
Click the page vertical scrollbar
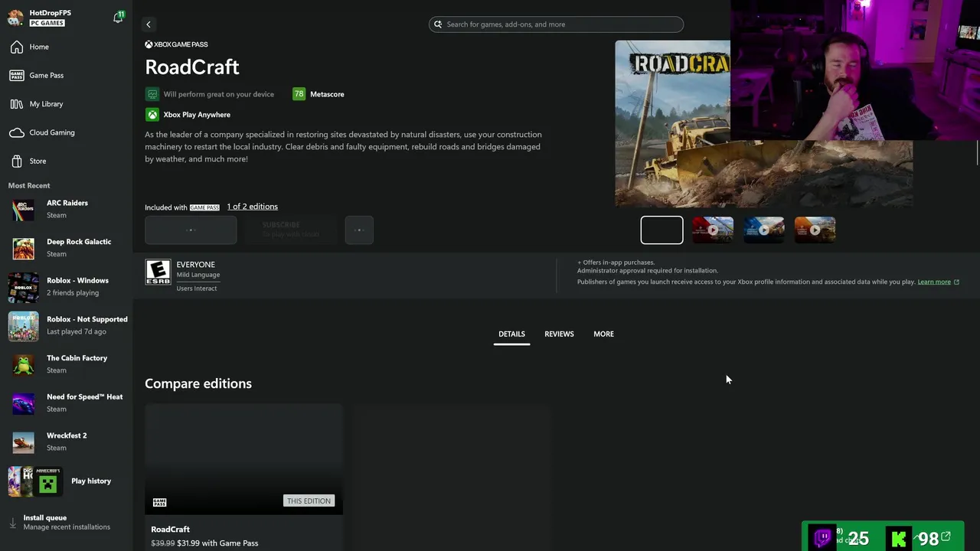tap(977, 153)
